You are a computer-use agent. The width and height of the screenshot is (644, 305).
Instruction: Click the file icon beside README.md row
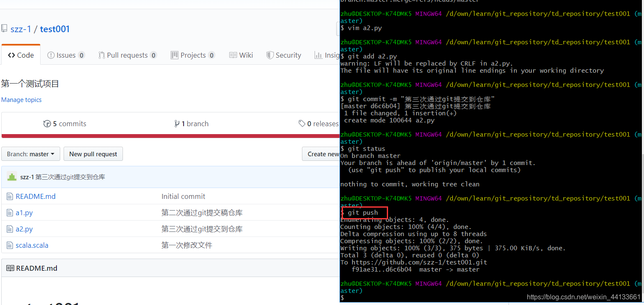tap(10, 196)
